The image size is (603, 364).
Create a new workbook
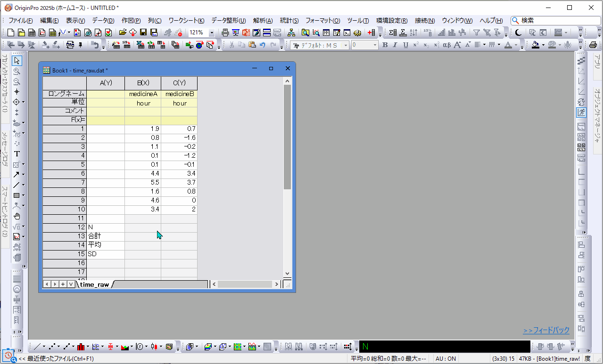click(32, 32)
